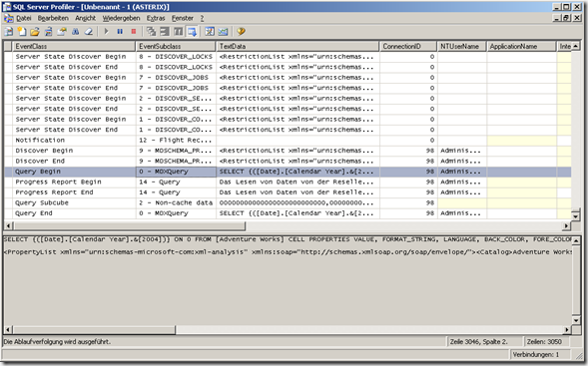Restore the inner trace document window

(x=566, y=18)
